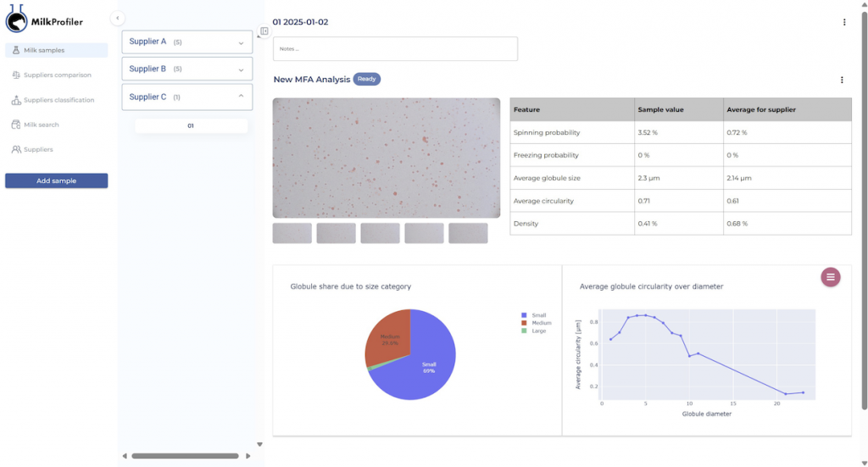The image size is (868, 467).
Task: Click the Globule diameter axis label
Action: pos(706,414)
